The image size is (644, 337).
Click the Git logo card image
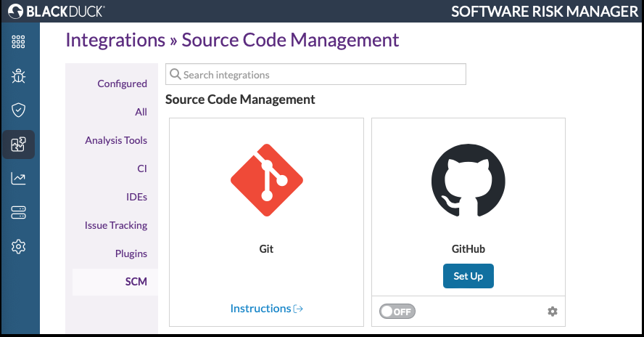point(267,180)
